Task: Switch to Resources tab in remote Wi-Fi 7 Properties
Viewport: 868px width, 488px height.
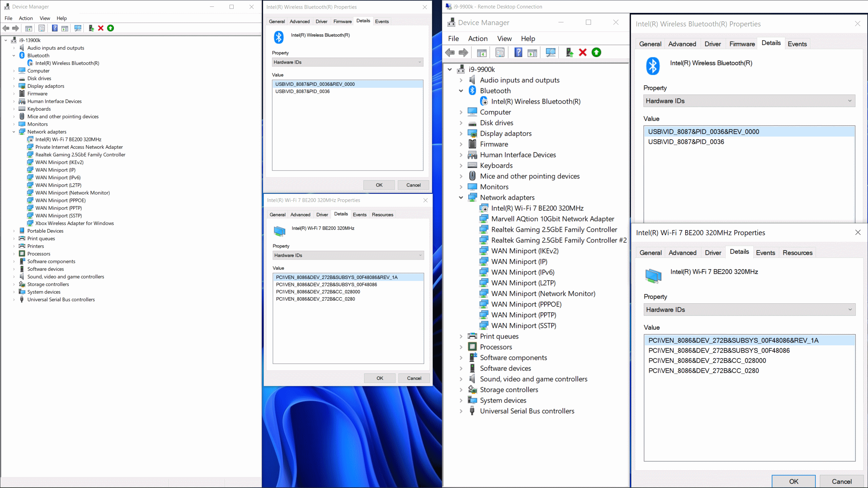Action: pos(797,252)
